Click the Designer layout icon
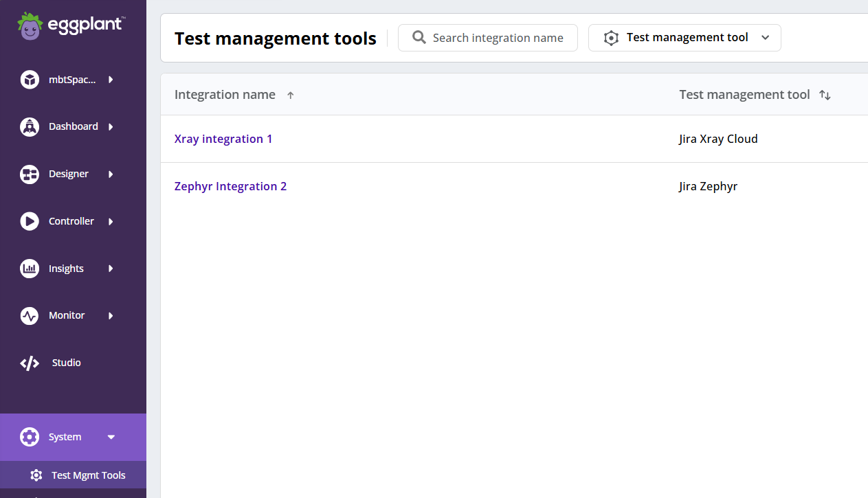The height and width of the screenshot is (498, 868). [x=30, y=174]
